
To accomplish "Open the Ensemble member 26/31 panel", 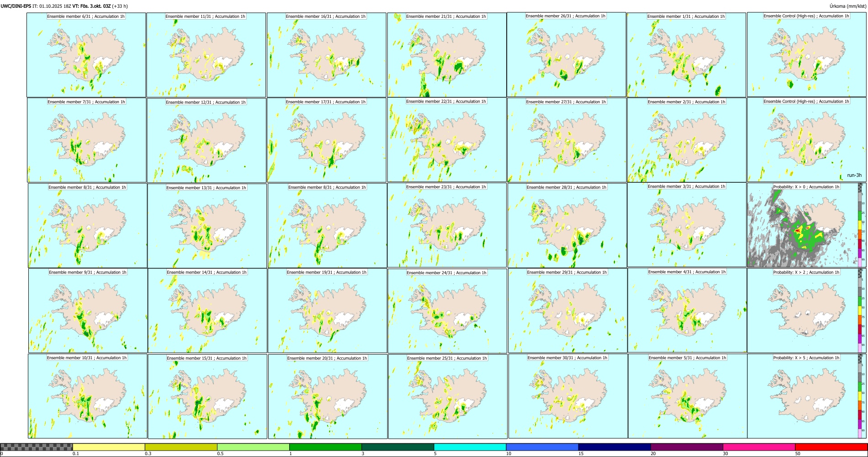I will click(x=566, y=54).
